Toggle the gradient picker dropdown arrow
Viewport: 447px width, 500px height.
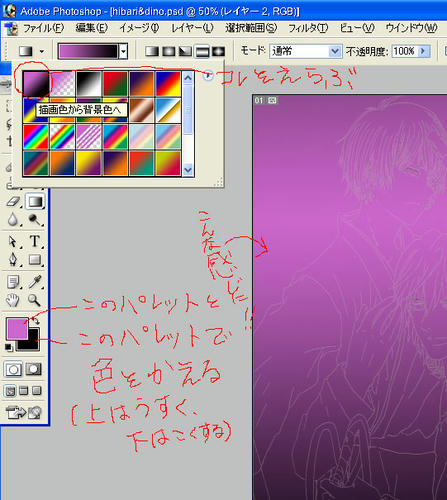pyautogui.click(x=124, y=51)
